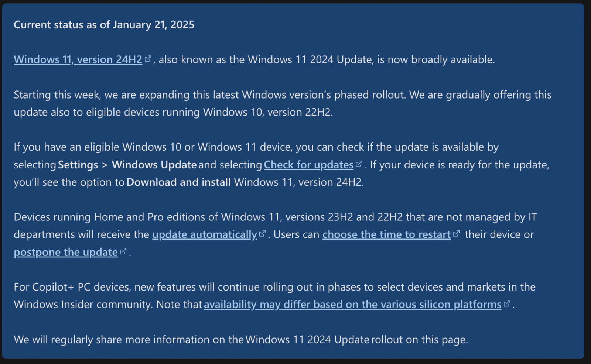The image size is (591, 364).
Task: Click external-link icon after time to restart
Action: 457,234
